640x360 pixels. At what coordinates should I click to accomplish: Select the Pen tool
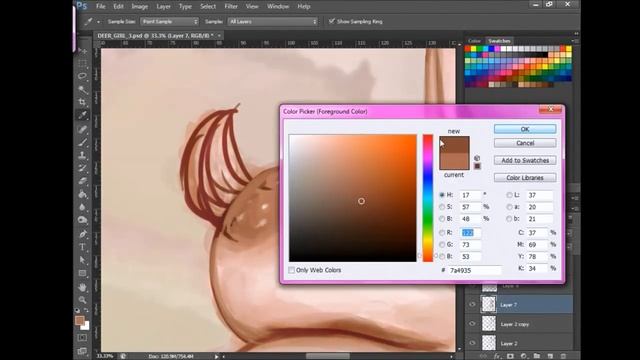(83, 234)
